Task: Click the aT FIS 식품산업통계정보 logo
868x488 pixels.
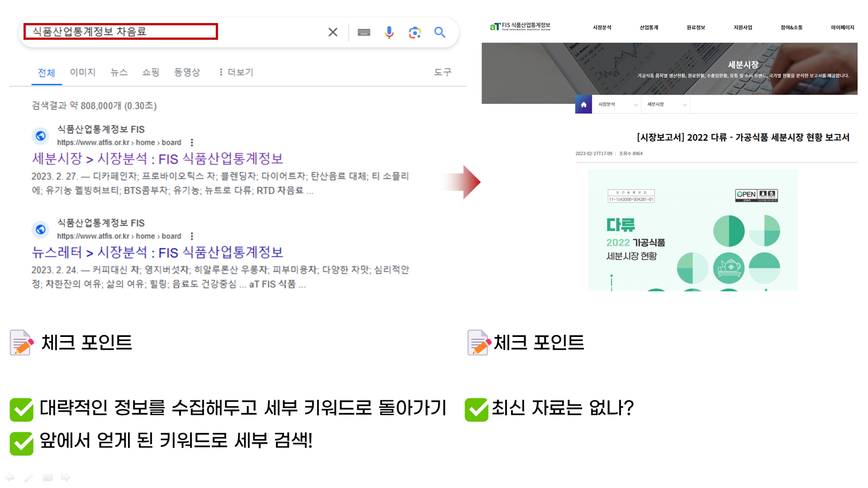Action: coord(519,27)
